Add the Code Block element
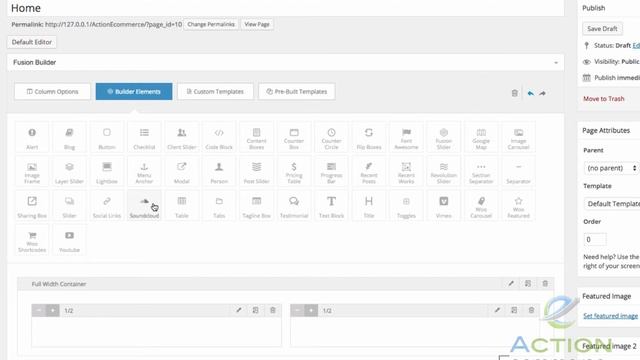This screenshot has width=640, height=360. tap(219, 138)
